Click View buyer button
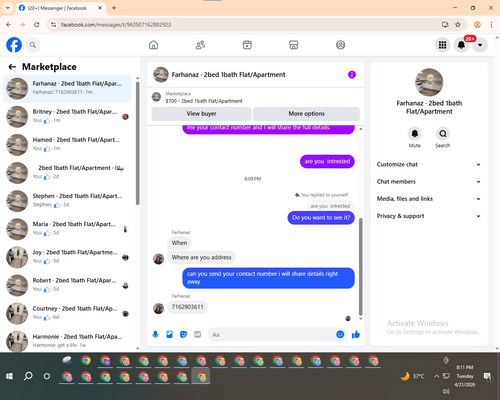Viewport: 500px width, 400px height. [201, 114]
